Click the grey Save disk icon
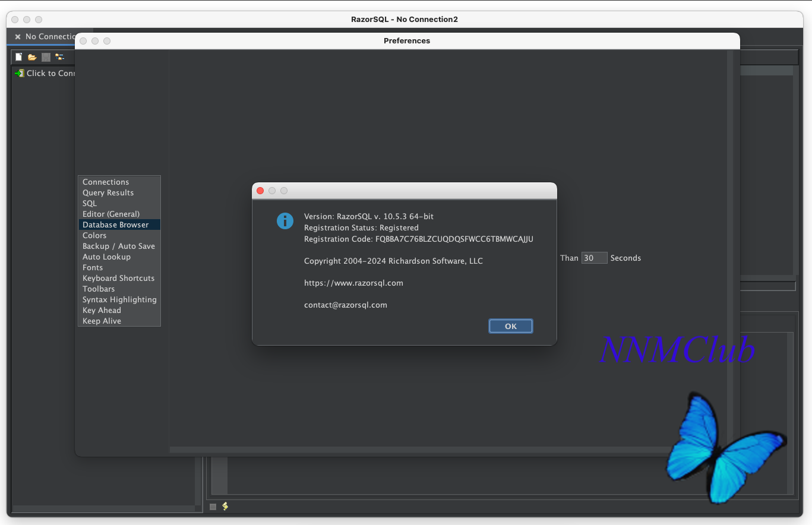Image resolution: width=812 pixels, height=525 pixels. (x=46, y=57)
